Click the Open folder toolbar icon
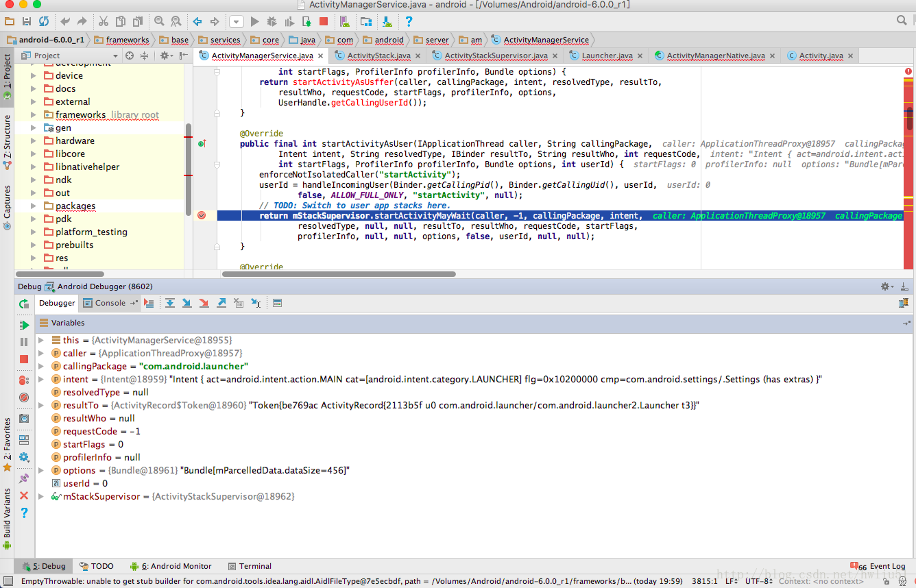The image size is (916, 588). pyautogui.click(x=10, y=22)
